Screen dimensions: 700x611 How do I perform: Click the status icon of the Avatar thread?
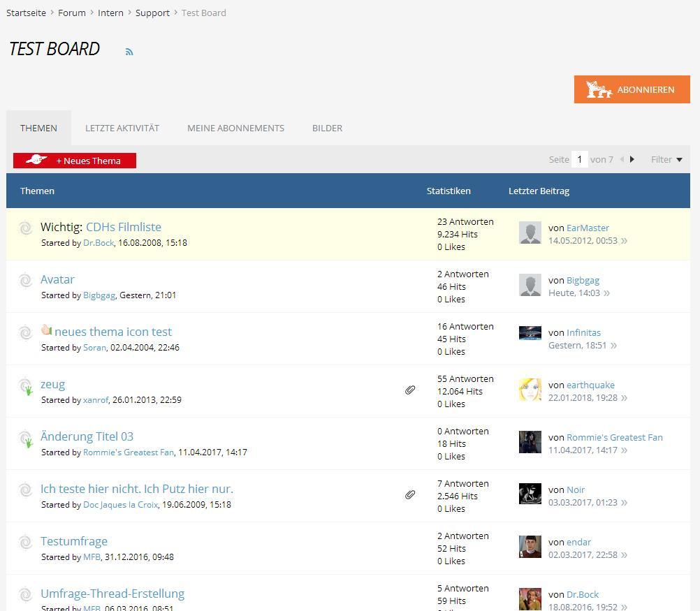coord(26,281)
